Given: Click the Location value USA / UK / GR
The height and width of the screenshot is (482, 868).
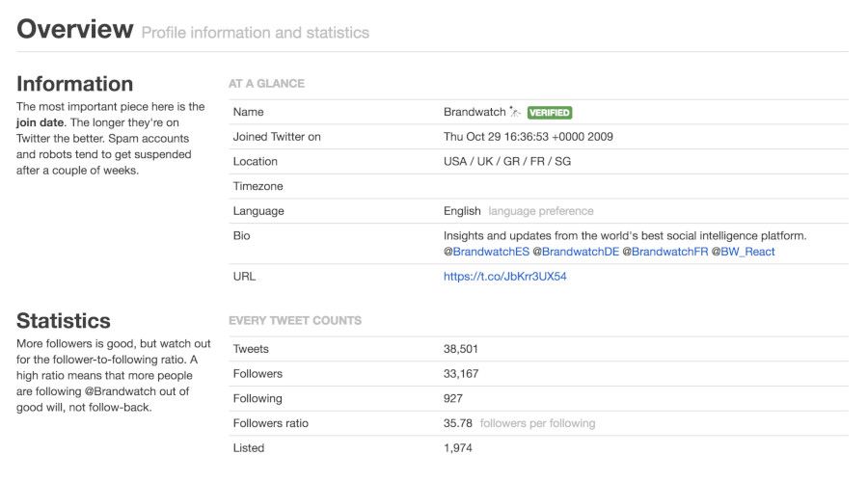Looking at the screenshot, I should coord(506,162).
